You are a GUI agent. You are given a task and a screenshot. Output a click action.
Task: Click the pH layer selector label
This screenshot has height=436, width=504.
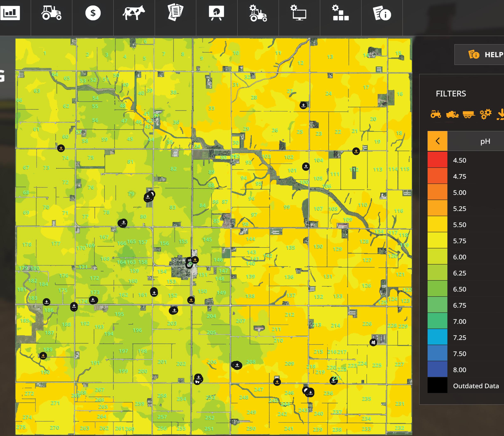485,141
